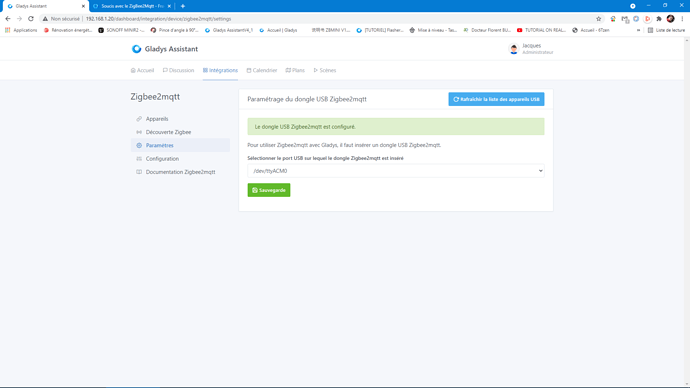Click the circular icon in title bar
Screen dimensions: 690x388
pos(632,6)
